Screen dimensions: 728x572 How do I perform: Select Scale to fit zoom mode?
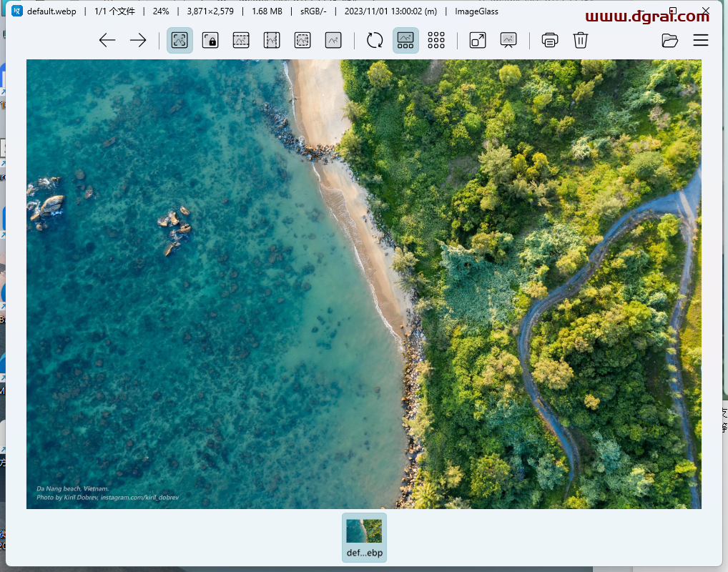pyautogui.click(x=302, y=40)
